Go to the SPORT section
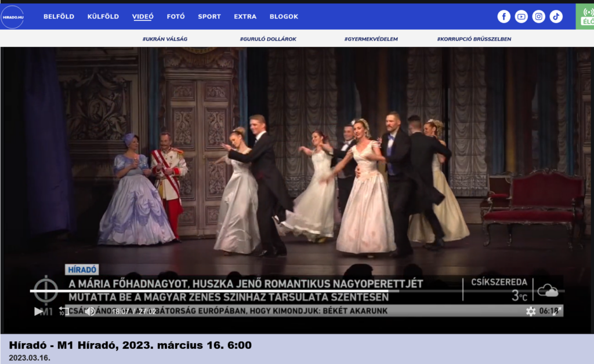 tap(209, 17)
